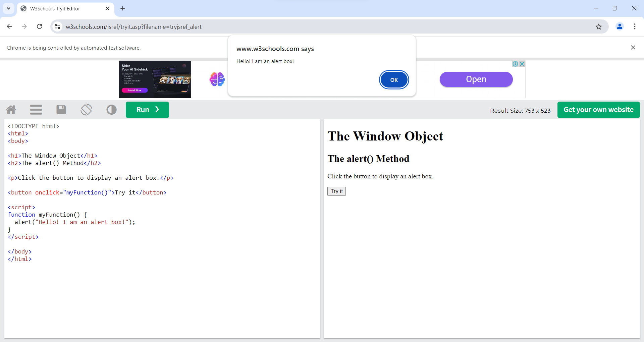Bookmark this page with star icon
This screenshot has height=342, width=644.
[599, 27]
